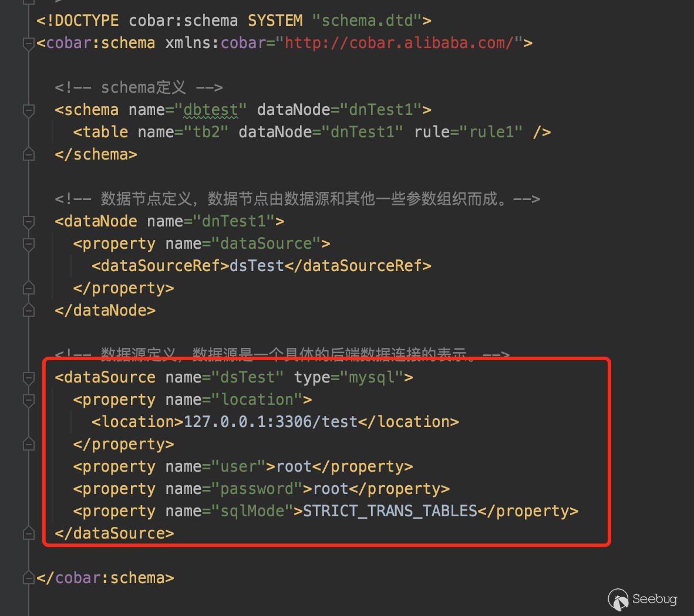The height and width of the screenshot is (616, 694).
Task: Click fold marker at closing </cobar:schema> tag
Action: coord(28,578)
